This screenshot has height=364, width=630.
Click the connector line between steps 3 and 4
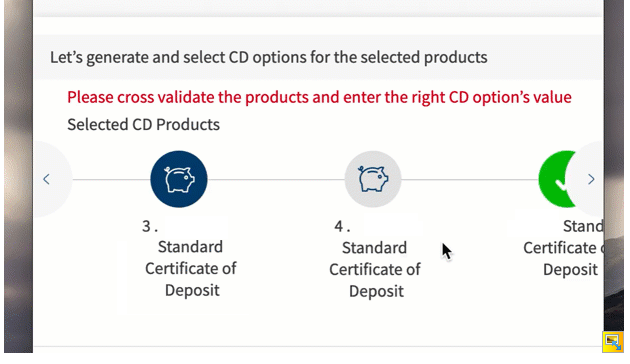pos(276,179)
